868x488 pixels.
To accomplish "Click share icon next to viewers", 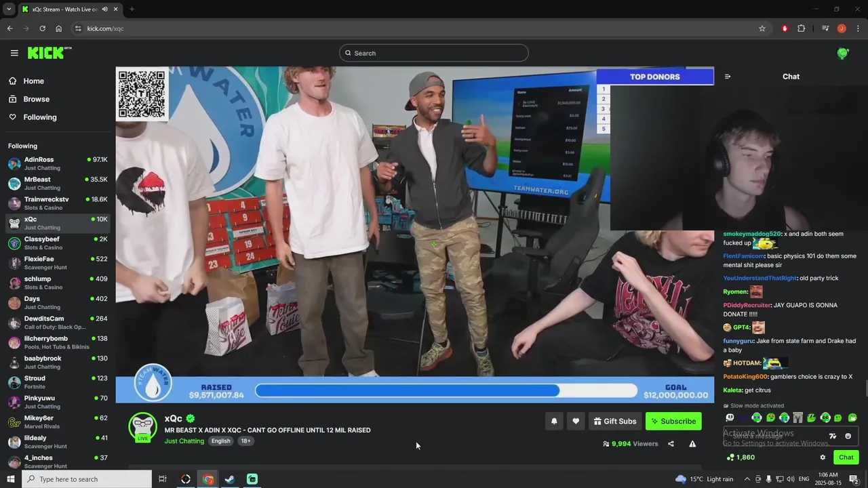I will pyautogui.click(x=671, y=444).
